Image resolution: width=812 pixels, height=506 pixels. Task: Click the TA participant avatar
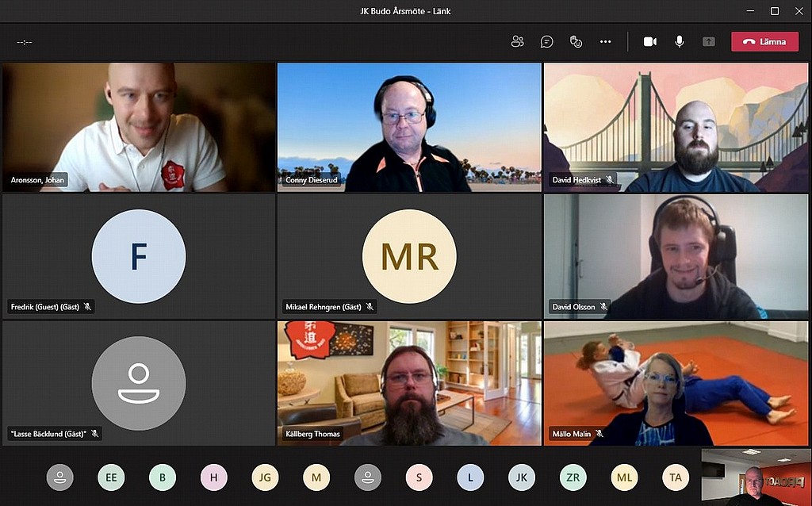coord(676,477)
